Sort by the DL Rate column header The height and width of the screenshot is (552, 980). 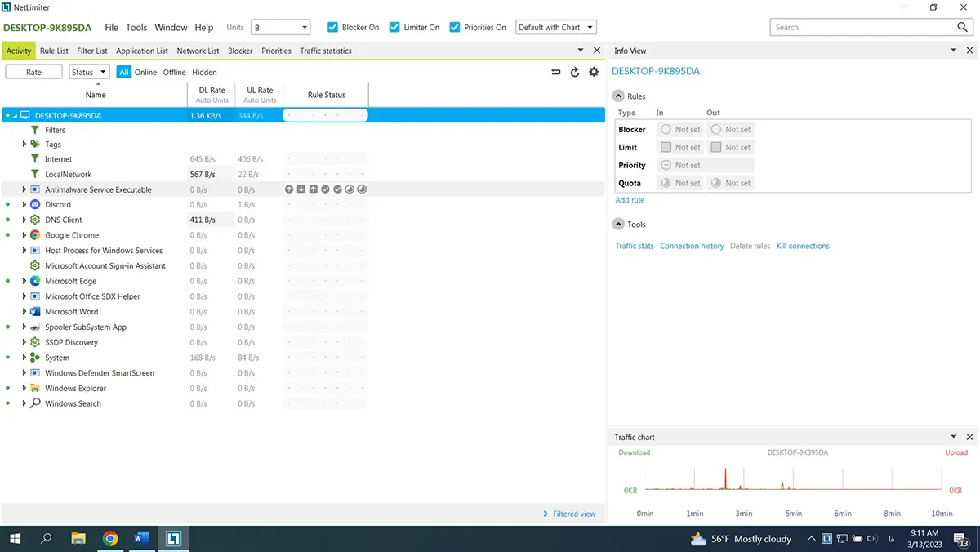point(212,95)
